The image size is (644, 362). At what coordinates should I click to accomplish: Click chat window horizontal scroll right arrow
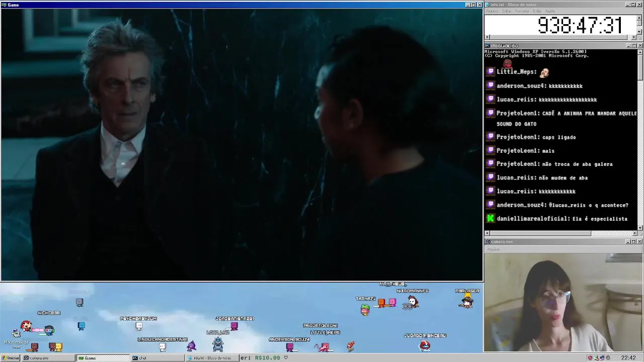pyautogui.click(x=634, y=233)
